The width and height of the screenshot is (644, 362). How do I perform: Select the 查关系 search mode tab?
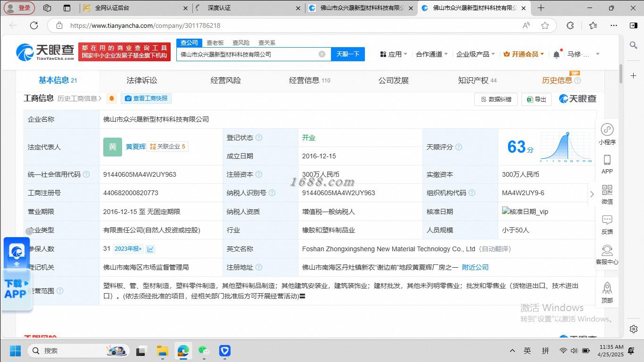pyautogui.click(x=267, y=43)
